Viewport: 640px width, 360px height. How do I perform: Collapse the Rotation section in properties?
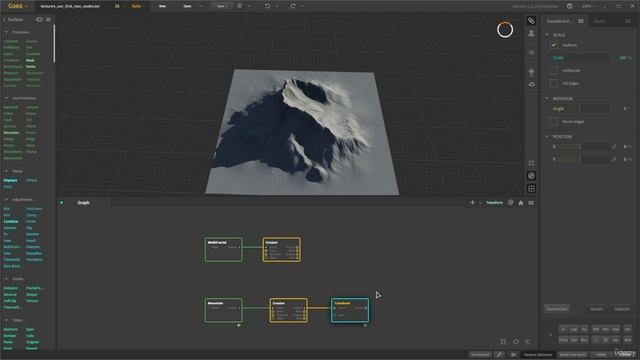pos(547,98)
